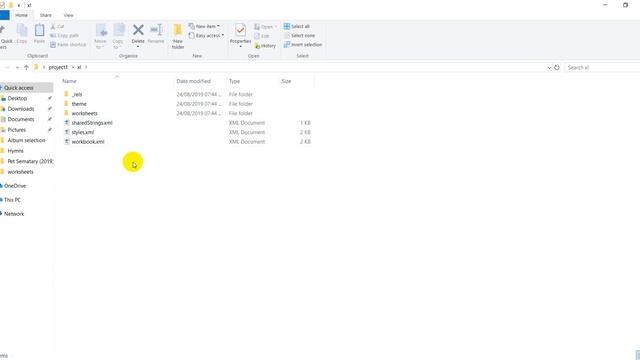Screen dimensions: 640x360
Task: Click Select all in the ribbon
Action: click(x=297, y=26)
